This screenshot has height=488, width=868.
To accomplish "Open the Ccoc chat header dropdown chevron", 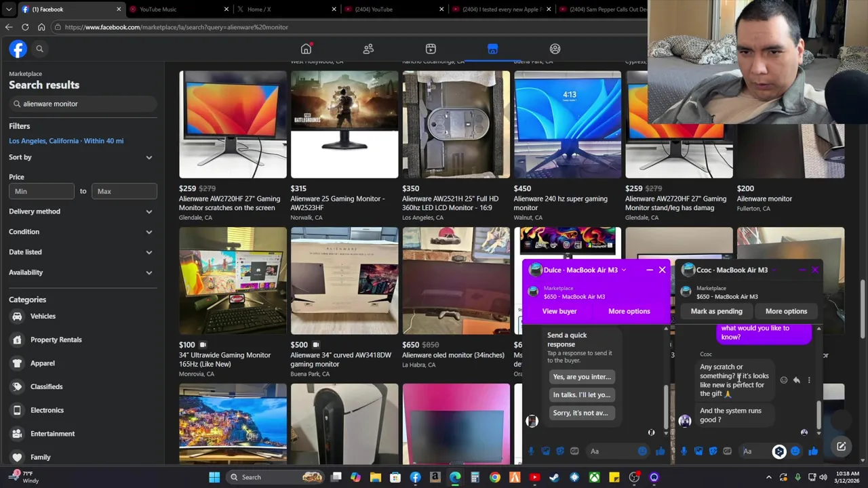I will pyautogui.click(x=774, y=270).
